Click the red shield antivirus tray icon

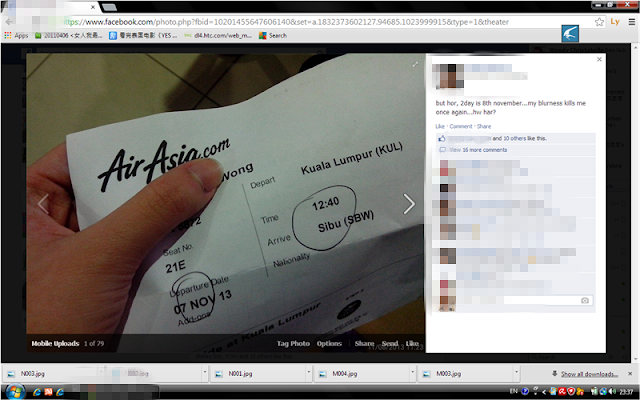click(571, 391)
